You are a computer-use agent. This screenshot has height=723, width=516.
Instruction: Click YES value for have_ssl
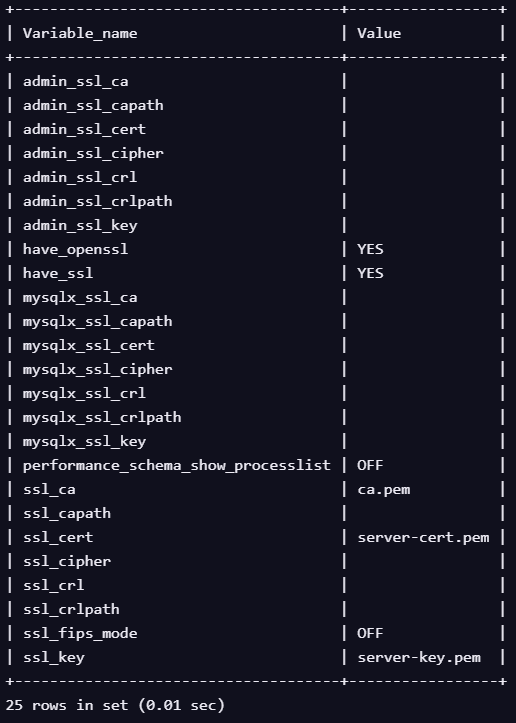[x=370, y=273]
